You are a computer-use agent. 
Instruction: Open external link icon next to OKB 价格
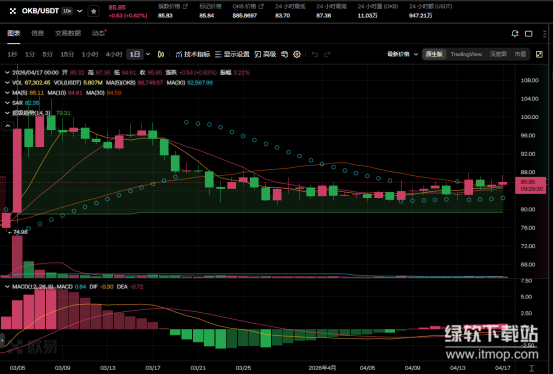[261, 6]
